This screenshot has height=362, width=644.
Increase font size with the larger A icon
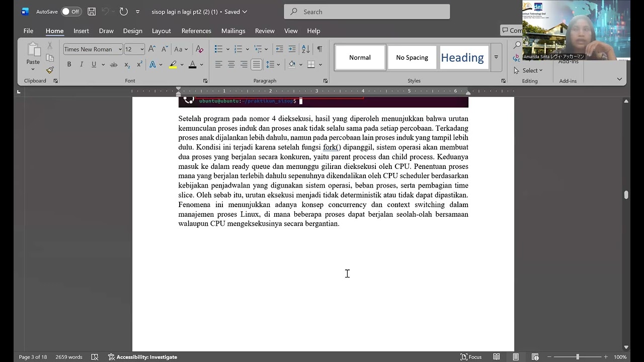click(x=152, y=49)
